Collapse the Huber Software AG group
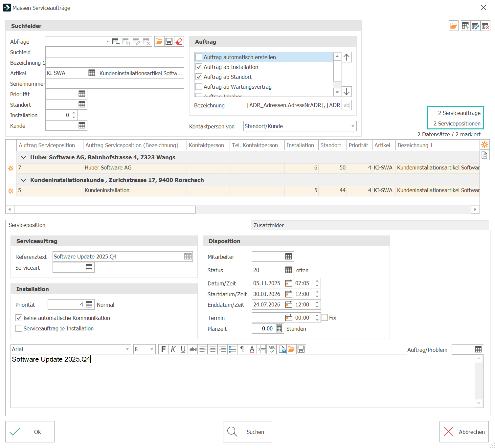 click(x=23, y=157)
